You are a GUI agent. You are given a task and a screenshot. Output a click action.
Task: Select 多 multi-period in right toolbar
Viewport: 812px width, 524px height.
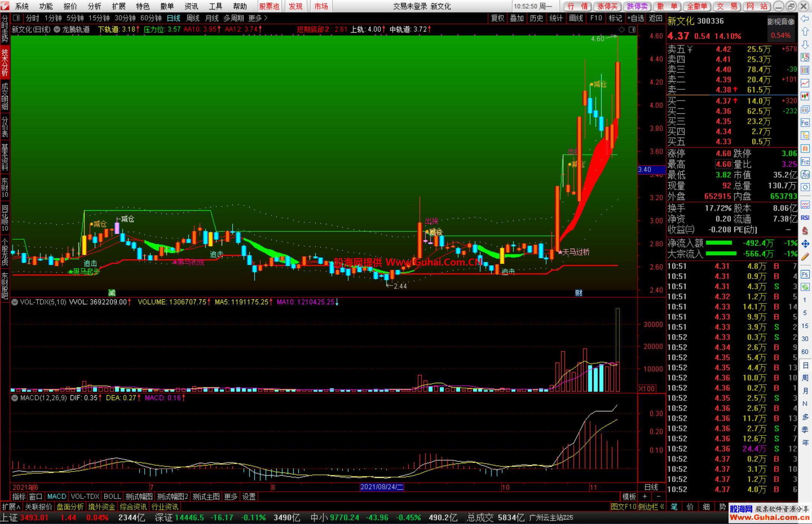(x=805, y=417)
